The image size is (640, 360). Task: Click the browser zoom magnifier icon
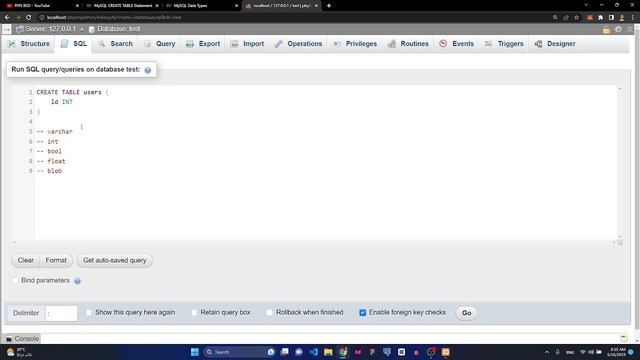pos(555,18)
